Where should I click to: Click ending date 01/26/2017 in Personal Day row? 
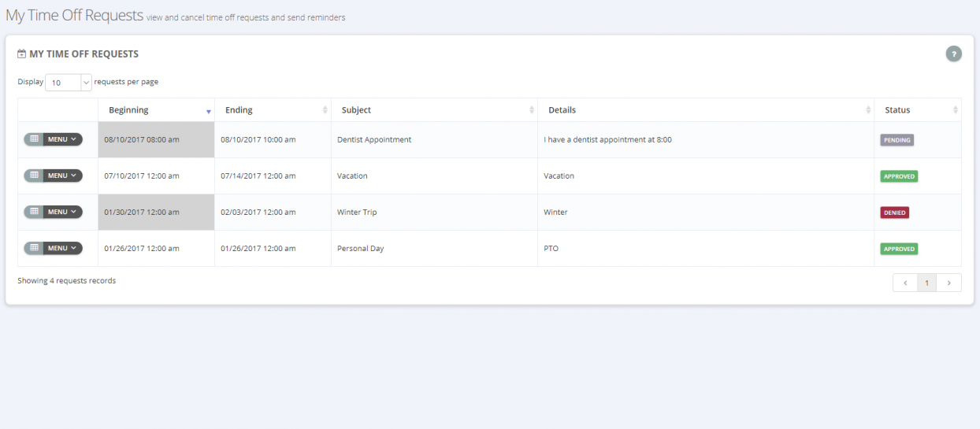tap(258, 248)
